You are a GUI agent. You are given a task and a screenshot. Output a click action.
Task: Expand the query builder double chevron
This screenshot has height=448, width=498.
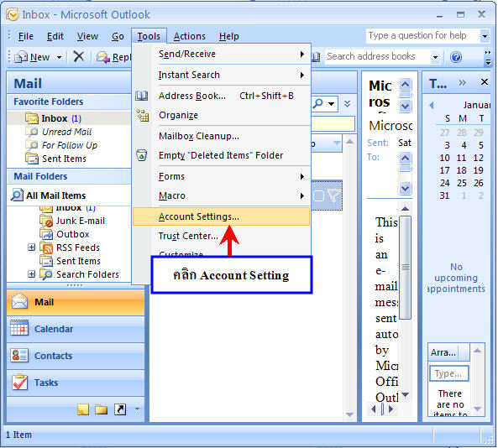(x=348, y=104)
